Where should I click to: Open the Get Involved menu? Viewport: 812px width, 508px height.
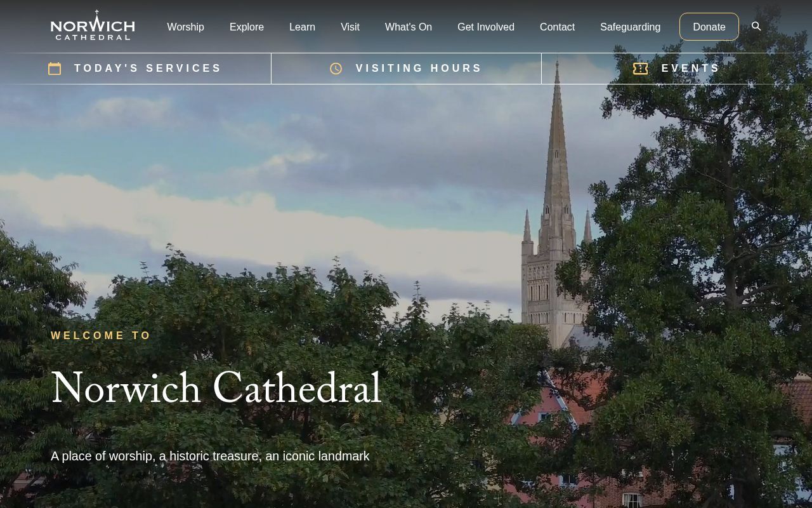pos(486,27)
